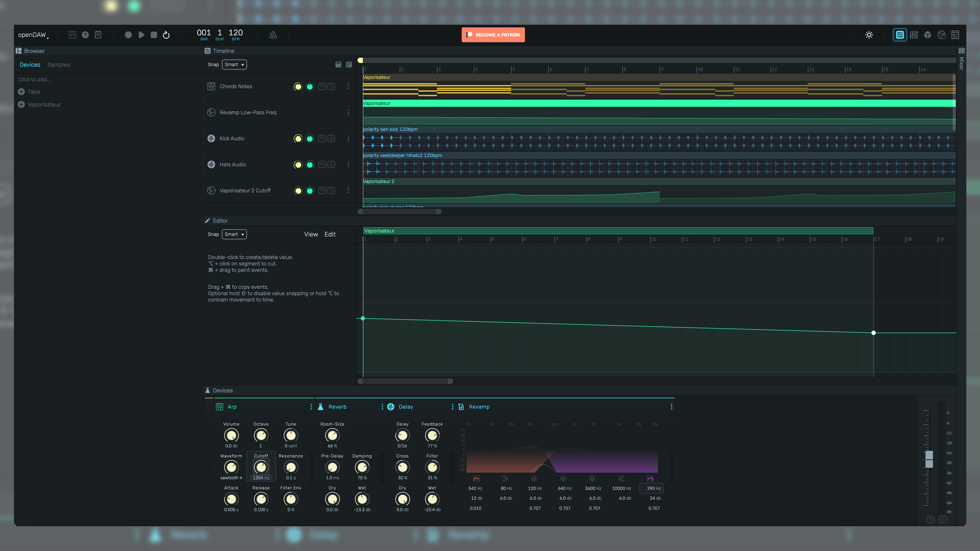
Task: Switch to mixer view icon in top right
Action: click(x=914, y=35)
